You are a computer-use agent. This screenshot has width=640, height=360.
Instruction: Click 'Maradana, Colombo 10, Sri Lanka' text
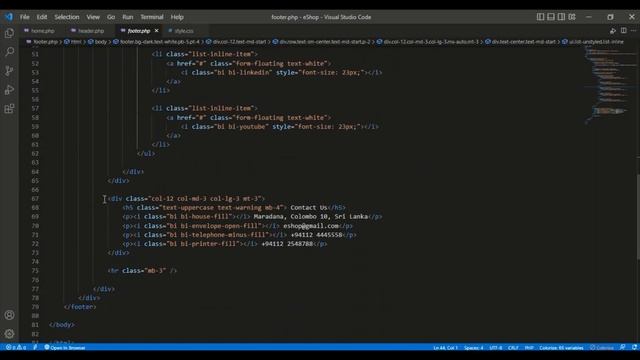click(311, 217)
